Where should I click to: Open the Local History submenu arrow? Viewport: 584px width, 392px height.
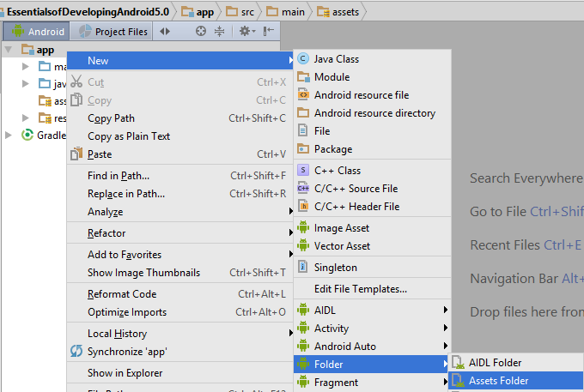(x=290, y=333)
